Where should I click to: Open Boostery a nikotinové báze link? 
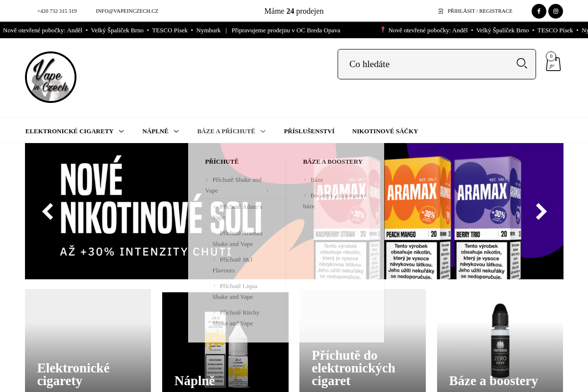point(335,201)
